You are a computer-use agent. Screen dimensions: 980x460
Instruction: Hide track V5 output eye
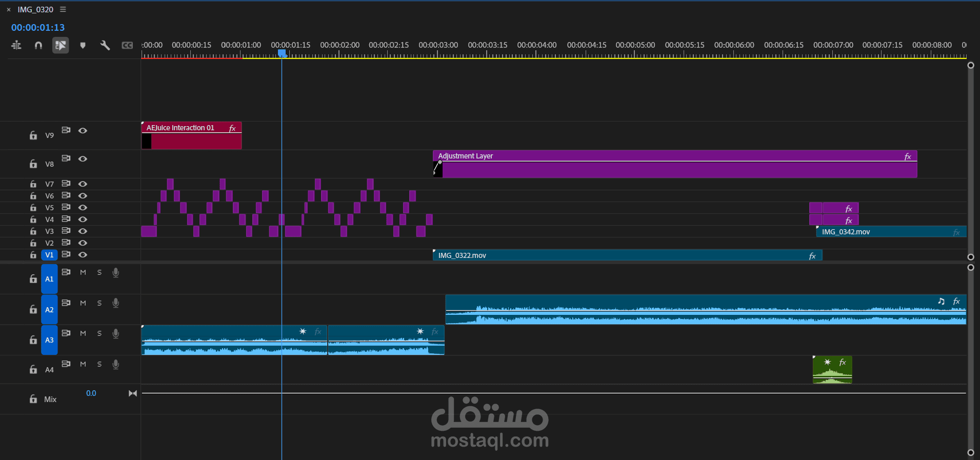pyautogui.click(x=83, y=207)
